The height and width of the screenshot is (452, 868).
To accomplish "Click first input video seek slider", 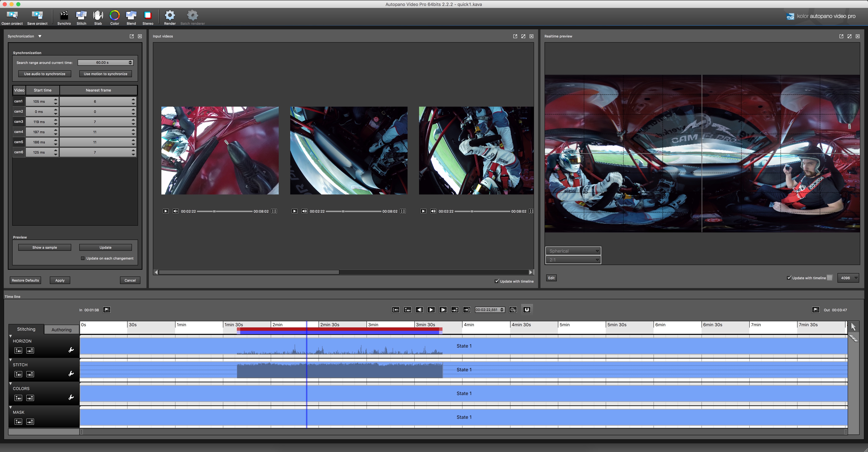I will [225, 211].
